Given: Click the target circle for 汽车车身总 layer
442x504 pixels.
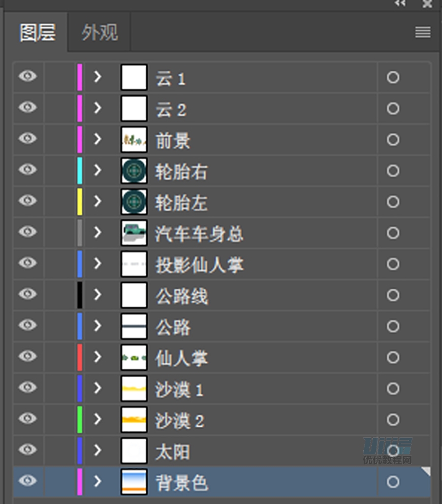Looking at the screenshot, I should click(x=392, y=233).
